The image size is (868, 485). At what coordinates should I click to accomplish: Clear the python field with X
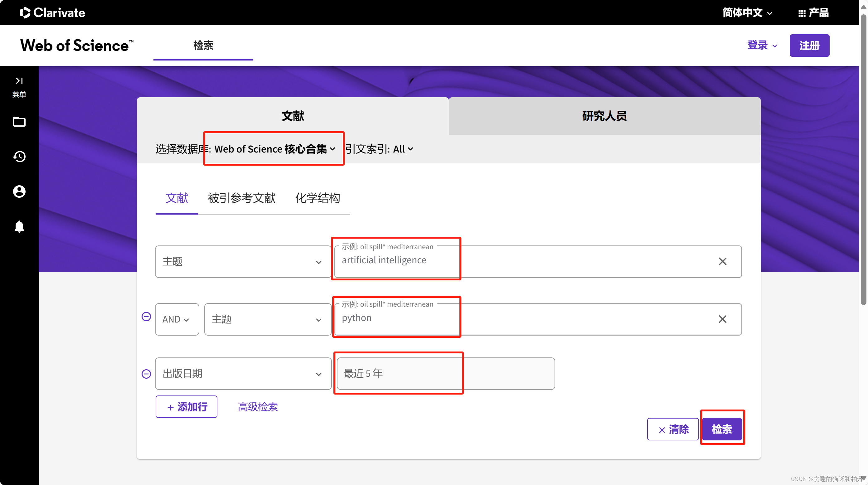(722, 319)
